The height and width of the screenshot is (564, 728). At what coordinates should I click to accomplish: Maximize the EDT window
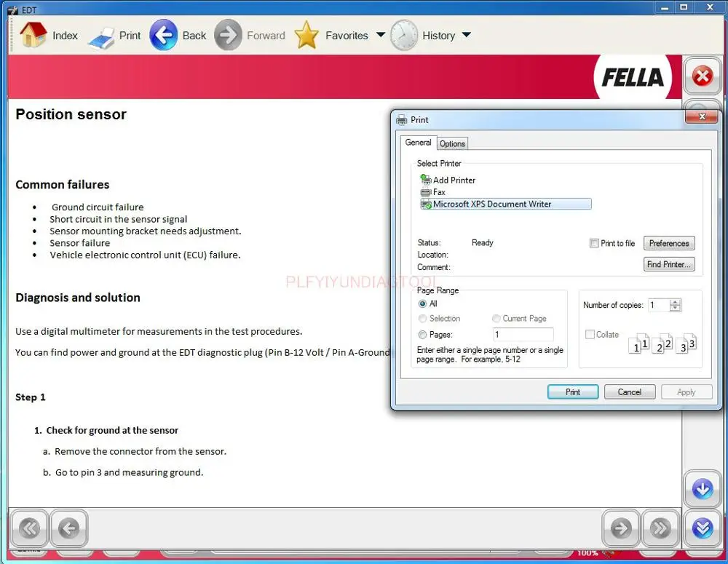click(x=684, y=7)
